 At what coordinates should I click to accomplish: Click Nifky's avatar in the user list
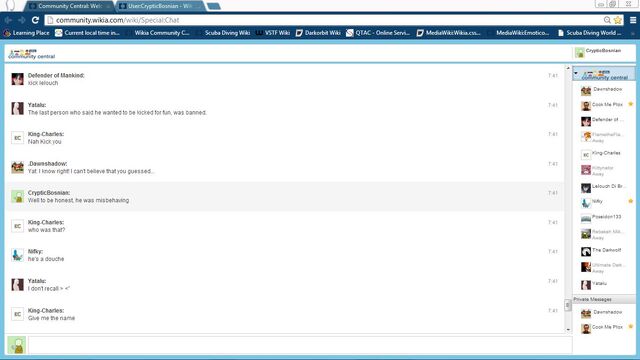coord(586,203)
